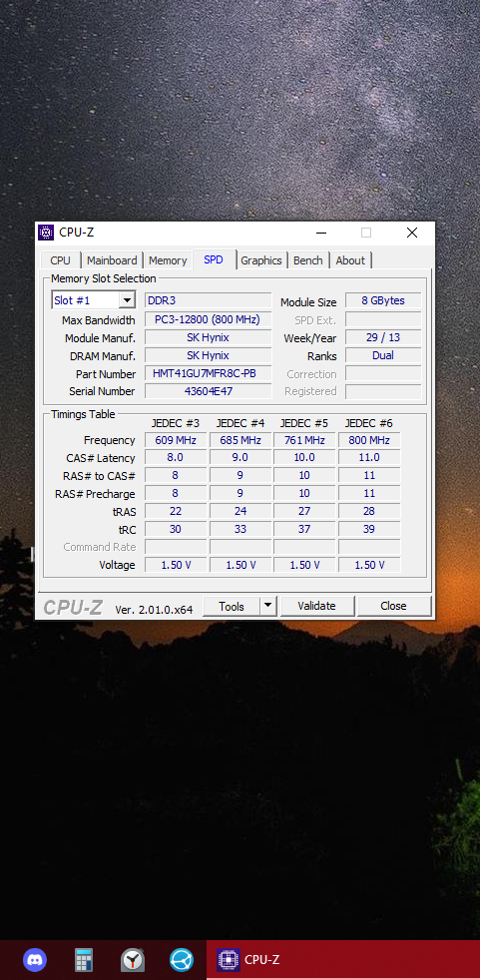The height and width of the screenshot is (980, 480).
Task: Open Discord from the taskbar
Action: click(x=34, y=959)
